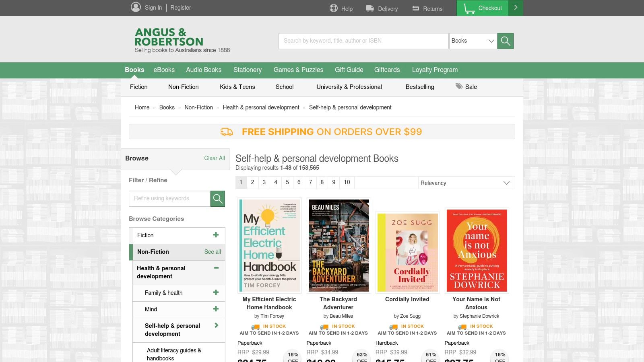Viewport: 644px width, 362px height.
Task: Go to results page 2
Action: pyautogui.click(x=252, y=182)
